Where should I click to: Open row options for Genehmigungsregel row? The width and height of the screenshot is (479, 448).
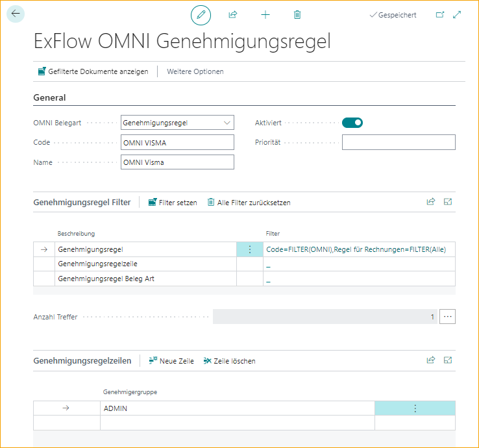click(250, 249)
